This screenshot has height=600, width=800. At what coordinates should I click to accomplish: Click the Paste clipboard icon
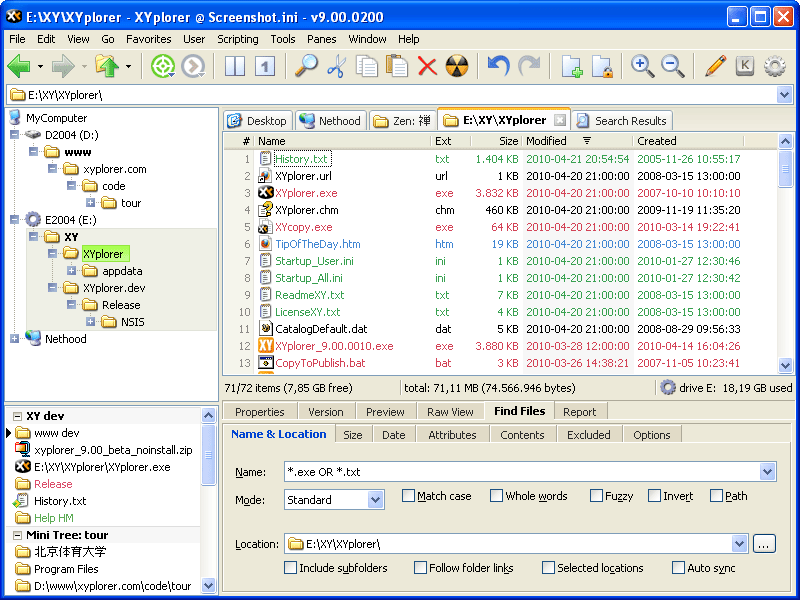[x=397, y=66]
